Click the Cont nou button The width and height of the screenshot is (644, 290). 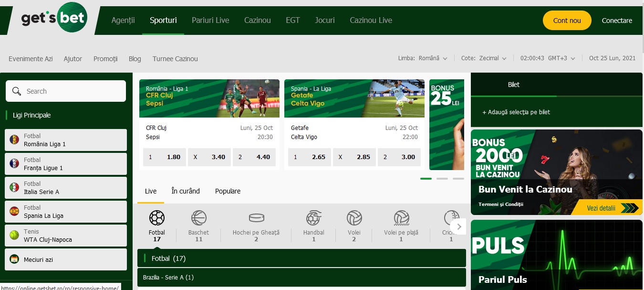[x=567, y=21]
